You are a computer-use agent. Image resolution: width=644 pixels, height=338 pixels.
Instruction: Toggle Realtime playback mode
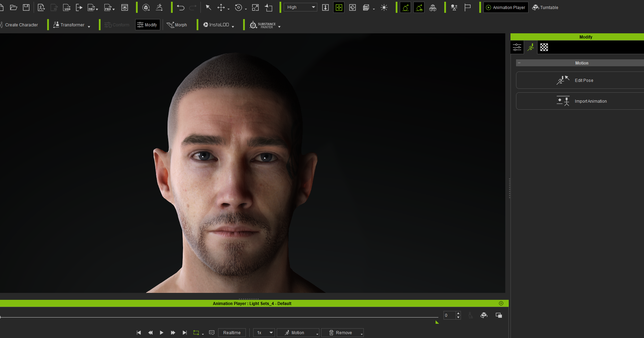[232, 332]
